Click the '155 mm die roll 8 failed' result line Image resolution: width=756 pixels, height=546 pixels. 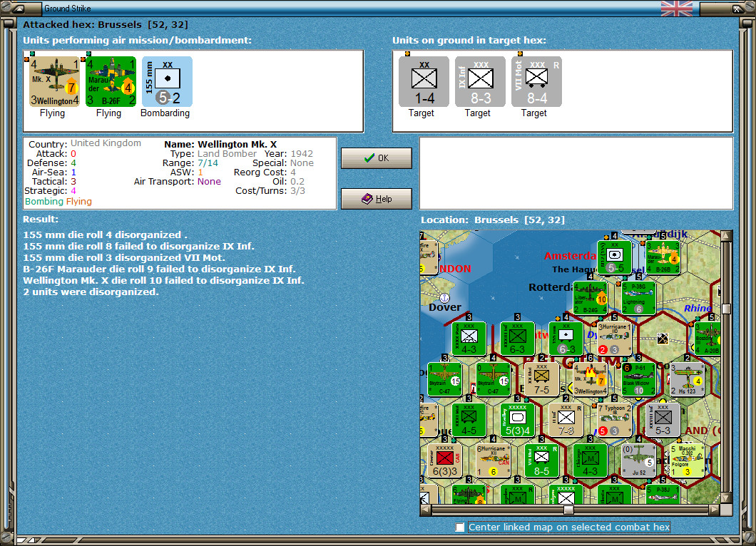coord(138,246)
